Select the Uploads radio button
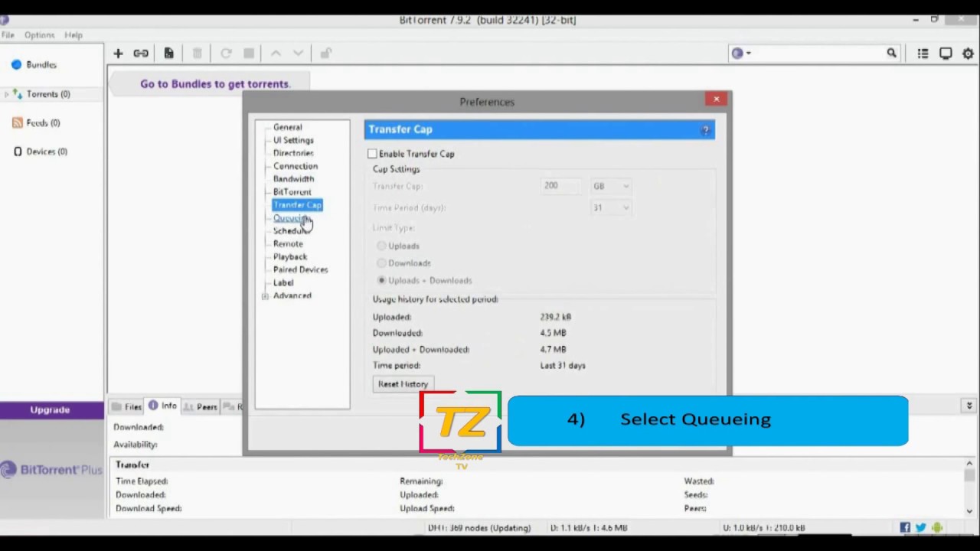The image size is (980, 551). (x=381, y=246)
